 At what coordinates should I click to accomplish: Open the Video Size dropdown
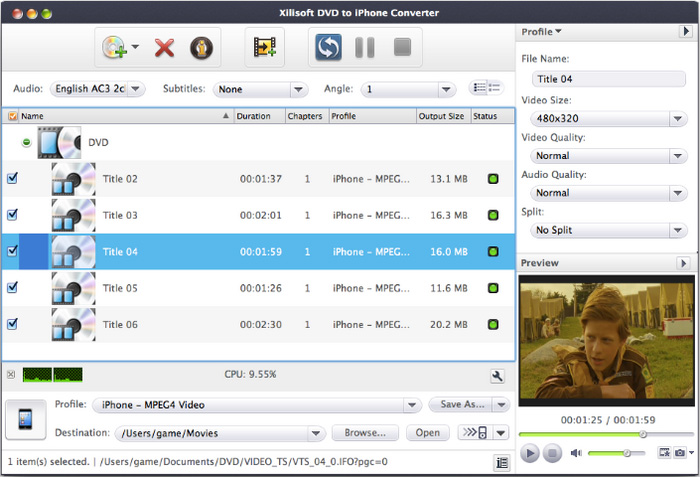pos(608,118)
